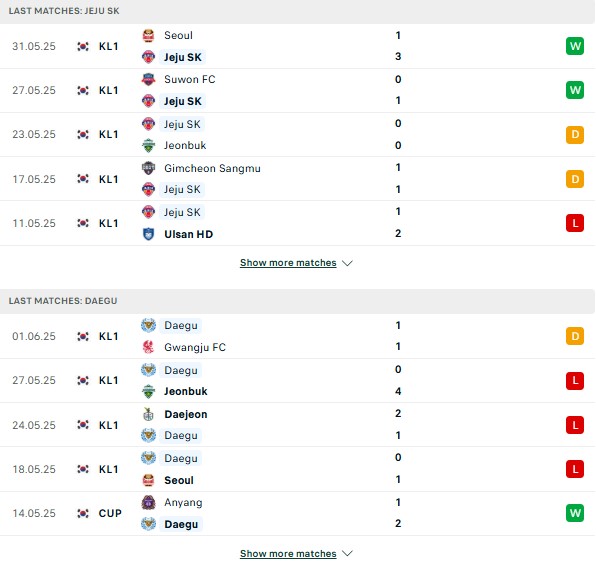Open the Daegu vs Jeonbuk 0-4 match
The width and height of the screenshot is (596, 572).
(298, 380)
